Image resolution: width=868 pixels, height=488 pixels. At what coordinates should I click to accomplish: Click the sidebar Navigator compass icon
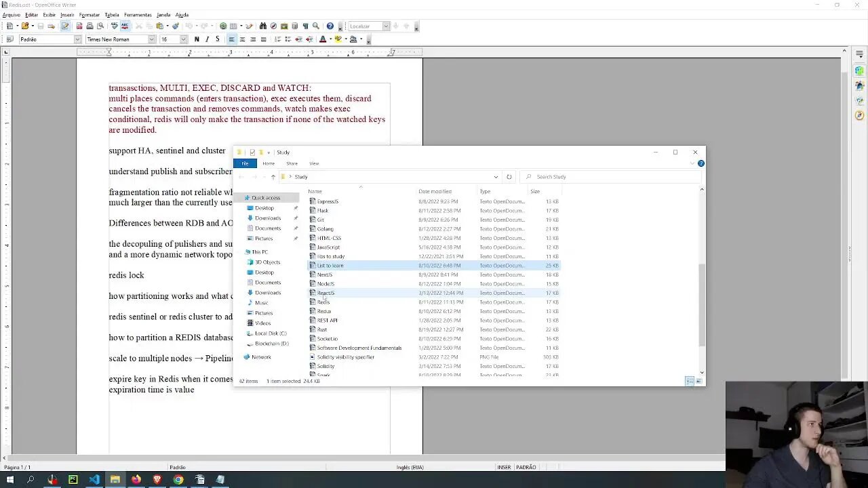tap(860, 116)
